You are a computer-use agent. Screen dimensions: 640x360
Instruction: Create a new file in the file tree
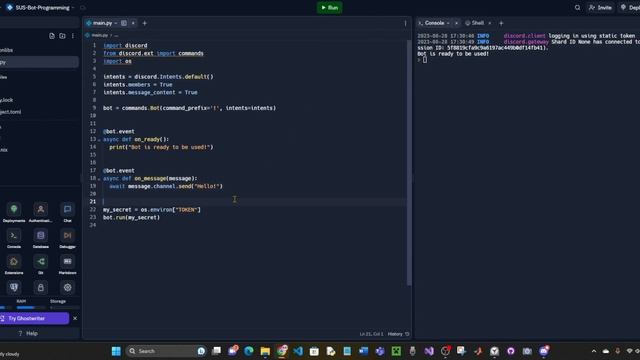pyautogui.click(x=52, y=36)
